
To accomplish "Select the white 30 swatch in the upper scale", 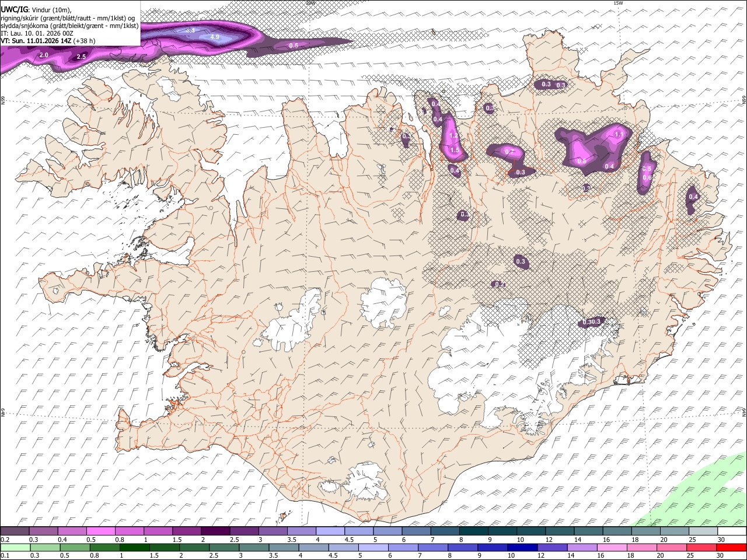I will click(x=732, y=531).
